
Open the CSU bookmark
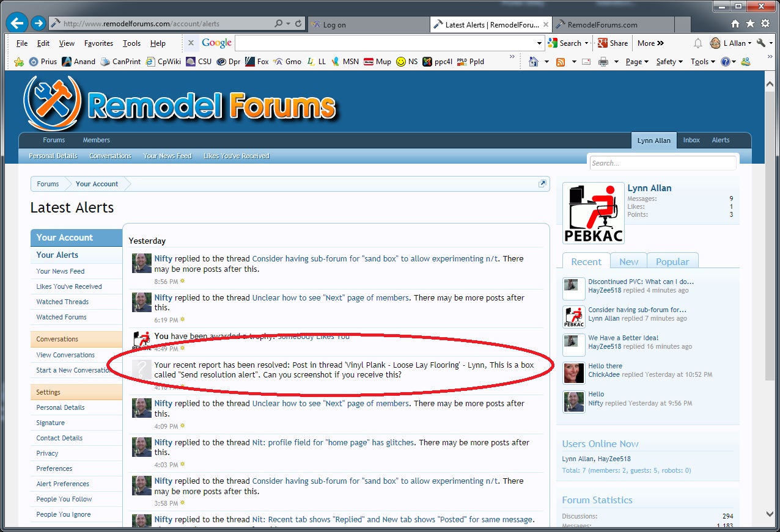pos(199,62)
